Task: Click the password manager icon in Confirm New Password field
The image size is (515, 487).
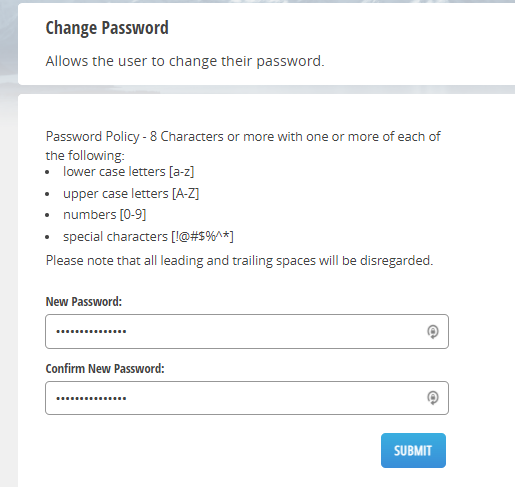Action: [x=433, y=398]
